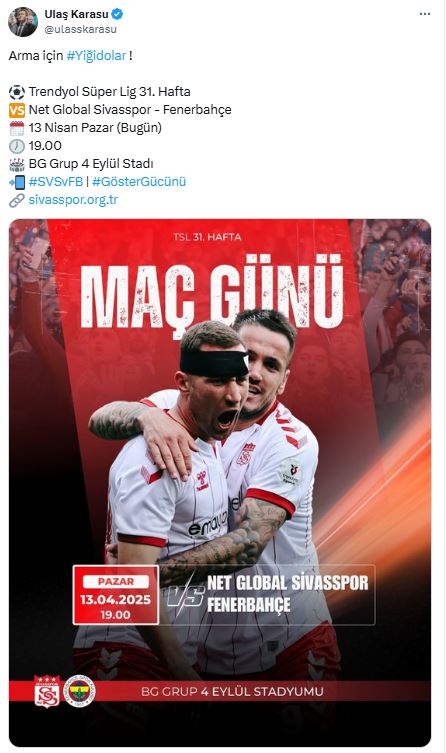Click the orange VS emoji icon
The width and height of the screenshot is (446, 753).
coord(17,110)
